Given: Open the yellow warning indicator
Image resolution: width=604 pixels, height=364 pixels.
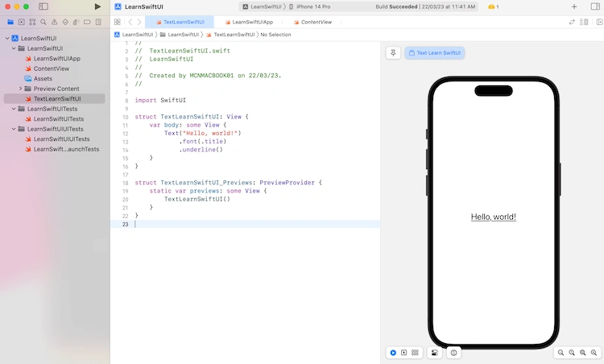Looking at the screenshot, I should pos(493,6).
